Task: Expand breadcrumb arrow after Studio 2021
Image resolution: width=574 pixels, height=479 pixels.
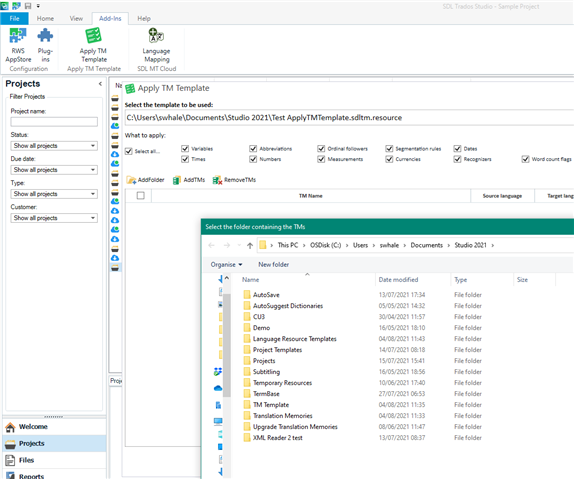Action: (x=492, y=245)
